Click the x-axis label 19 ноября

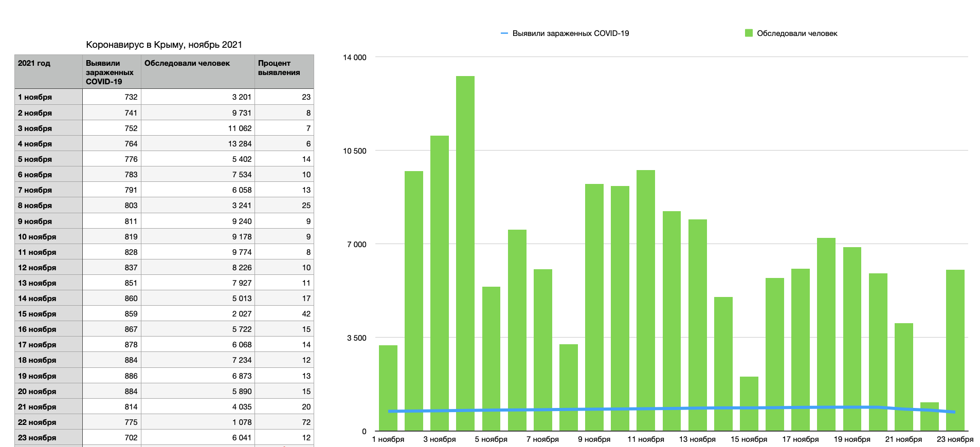pos(852,439)
